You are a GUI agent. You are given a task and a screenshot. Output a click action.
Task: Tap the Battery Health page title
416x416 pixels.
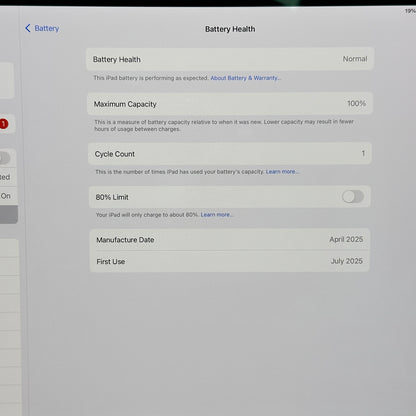point(230,29)
